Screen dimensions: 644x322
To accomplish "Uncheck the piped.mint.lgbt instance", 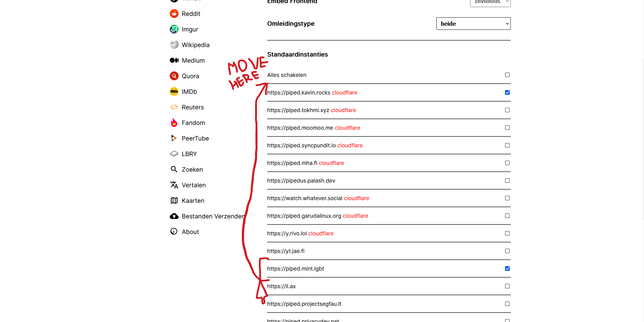I will (x=507, y=269).
